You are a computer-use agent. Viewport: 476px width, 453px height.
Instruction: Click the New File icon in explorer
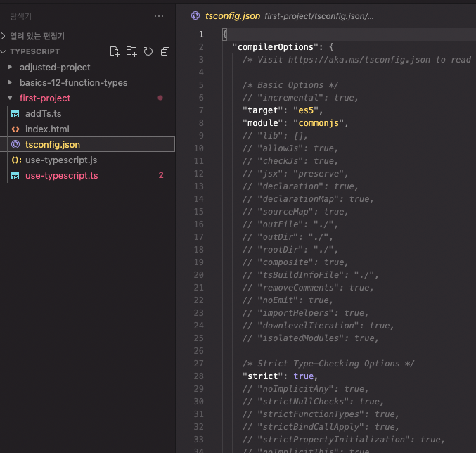tap(115, 51)
